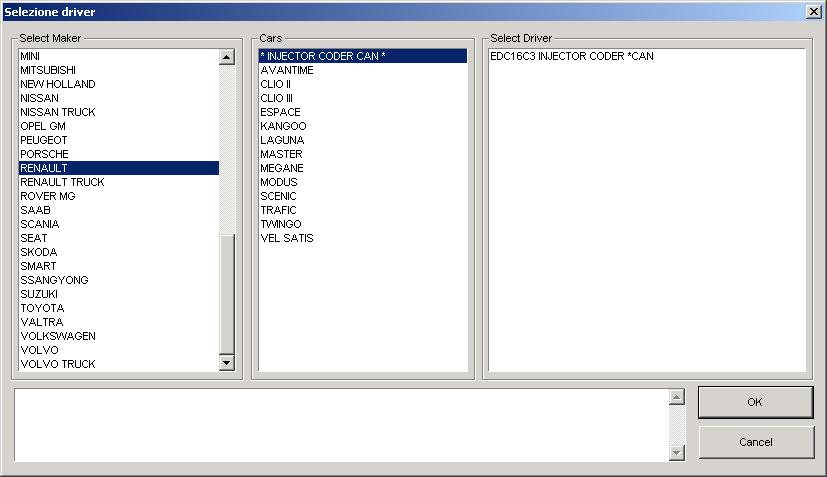Viewport: 827px width, 477px height.
Task: Select MINI in the maker list
Action: pyautogui.click(x=119, y=56)
